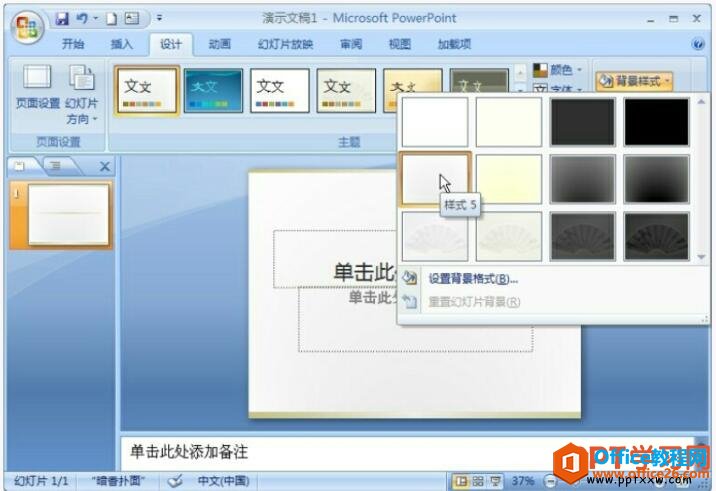Open 页面设置 page setup
This screenshot has width=716, height=491.
point(38,87)
